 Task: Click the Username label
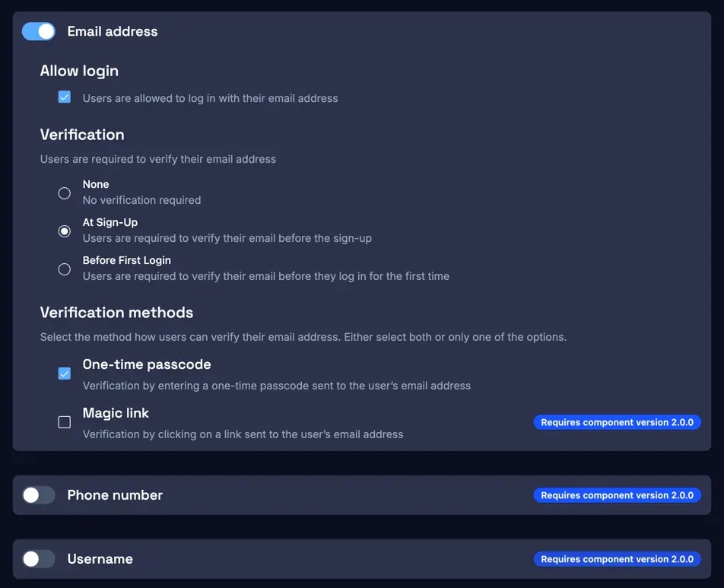[100, 559]
